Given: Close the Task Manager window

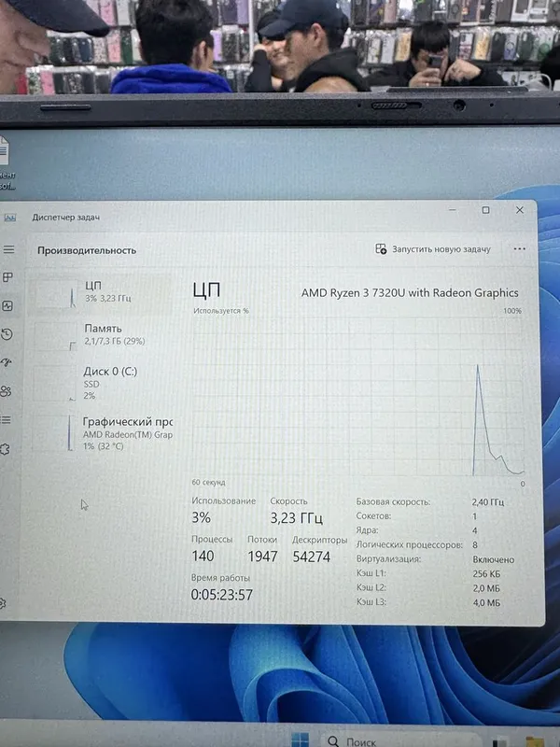Looking at the screenshot, I should coord(520,210).
